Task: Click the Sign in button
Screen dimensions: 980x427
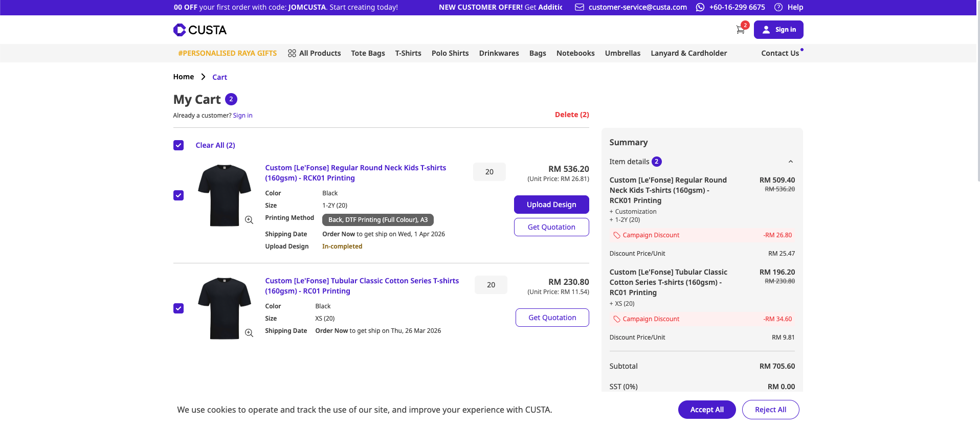Action: click(x=778, y=30)
